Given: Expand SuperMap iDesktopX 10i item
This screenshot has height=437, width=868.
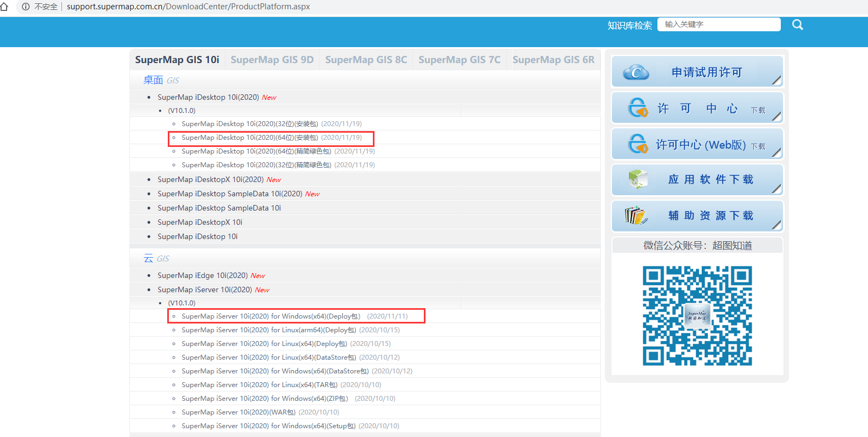Looking at the screenshot, I should point(200,222).
